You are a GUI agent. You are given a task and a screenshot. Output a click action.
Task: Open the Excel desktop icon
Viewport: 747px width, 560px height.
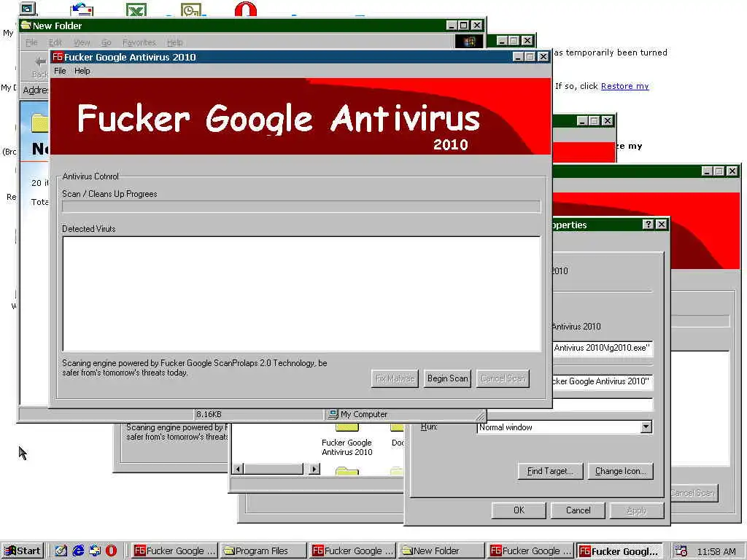click(x=136, y=9)
